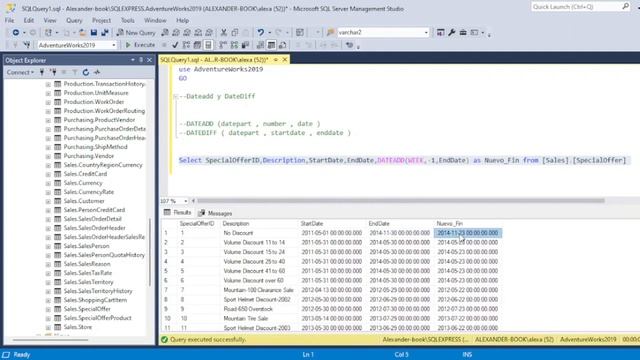Toggle Include Actual Execution Plan icon
Viewport: 640px width, 360px height.
223,45
